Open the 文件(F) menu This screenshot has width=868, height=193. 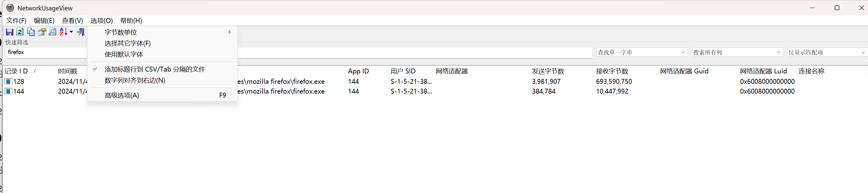(x=16, y=20)
